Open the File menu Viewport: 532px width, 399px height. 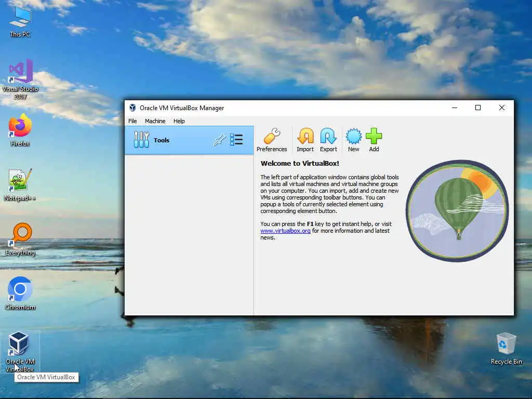pos(132,121)
